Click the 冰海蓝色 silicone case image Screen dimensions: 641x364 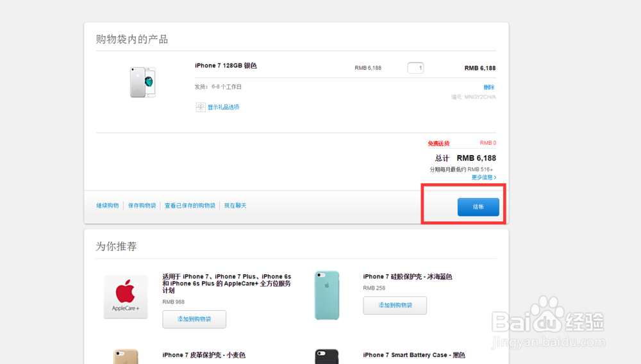tap(327, 295)
